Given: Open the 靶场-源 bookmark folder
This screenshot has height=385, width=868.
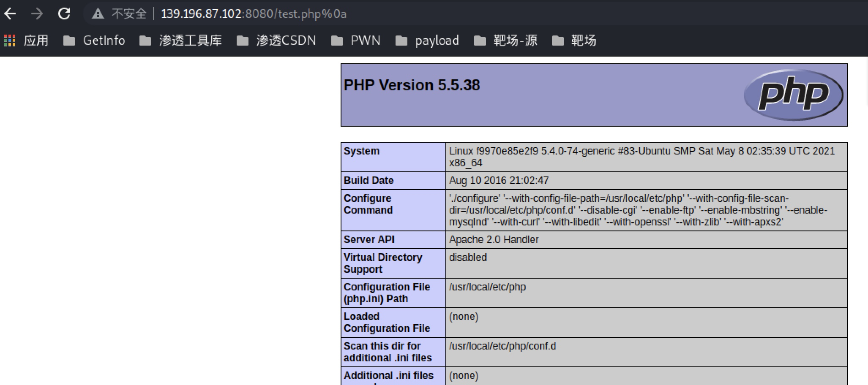Looking at the screenshot, I should [x=505, y=41].
